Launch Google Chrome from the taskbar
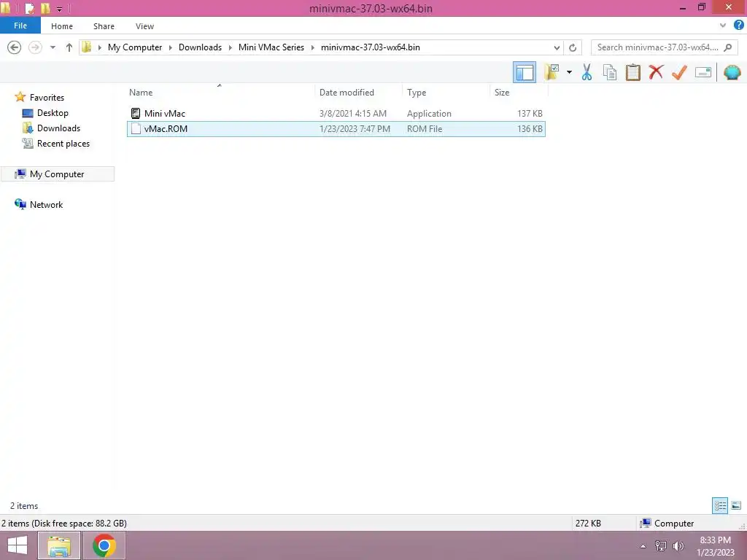This screenshot has height=560, width=747. click(104, 545)
